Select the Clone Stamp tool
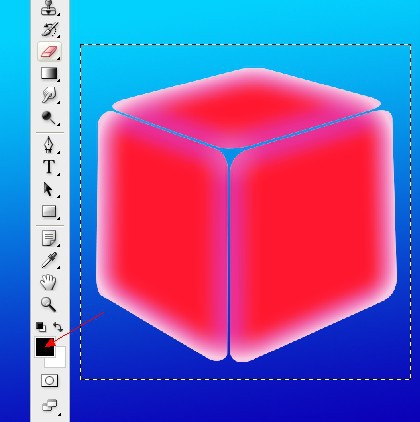 49,7
